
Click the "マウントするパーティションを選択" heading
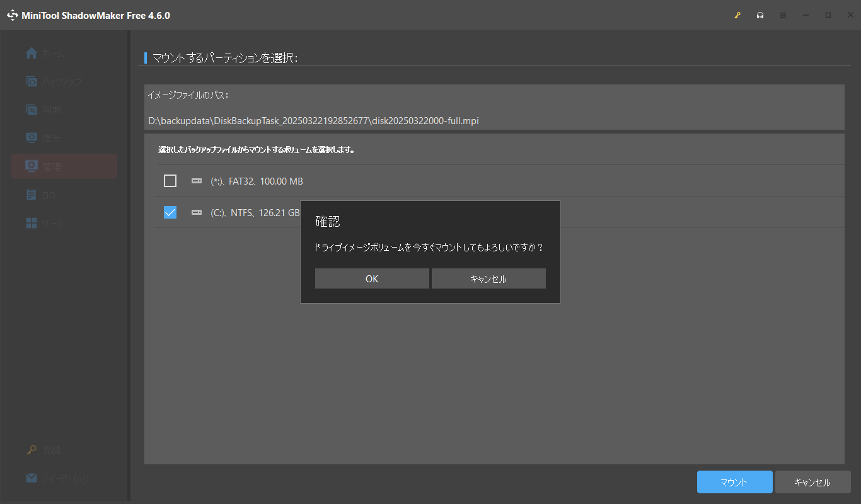coord(225,58)
